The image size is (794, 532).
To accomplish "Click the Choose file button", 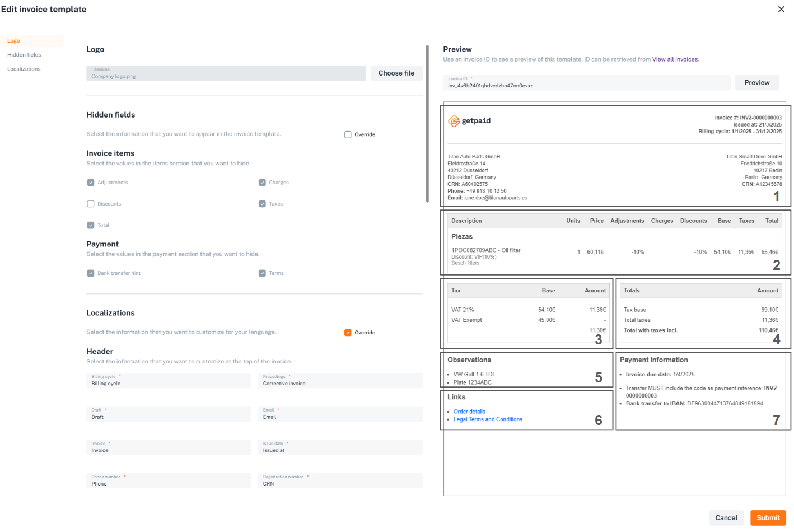I will point(396,73).
